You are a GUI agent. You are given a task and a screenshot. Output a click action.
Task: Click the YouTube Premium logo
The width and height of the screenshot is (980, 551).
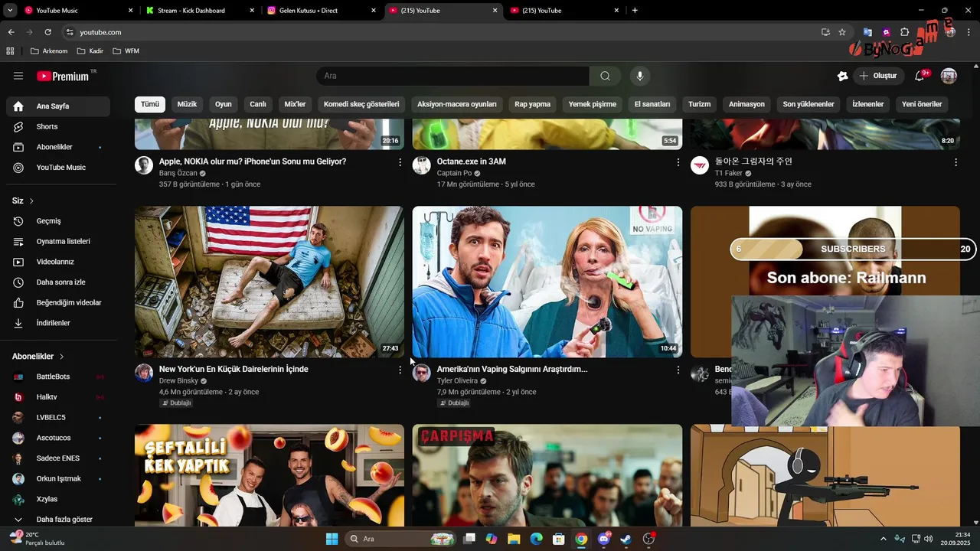click(63, 76)
